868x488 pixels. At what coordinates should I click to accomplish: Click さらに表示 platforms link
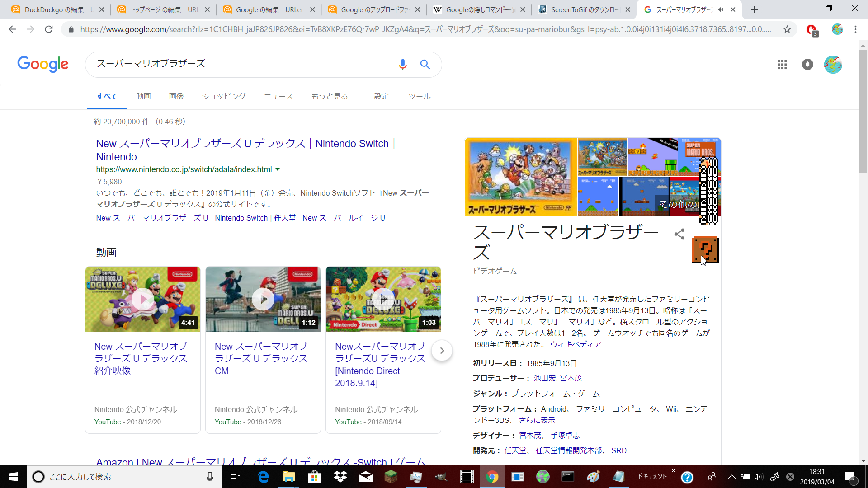pos(537,420)
